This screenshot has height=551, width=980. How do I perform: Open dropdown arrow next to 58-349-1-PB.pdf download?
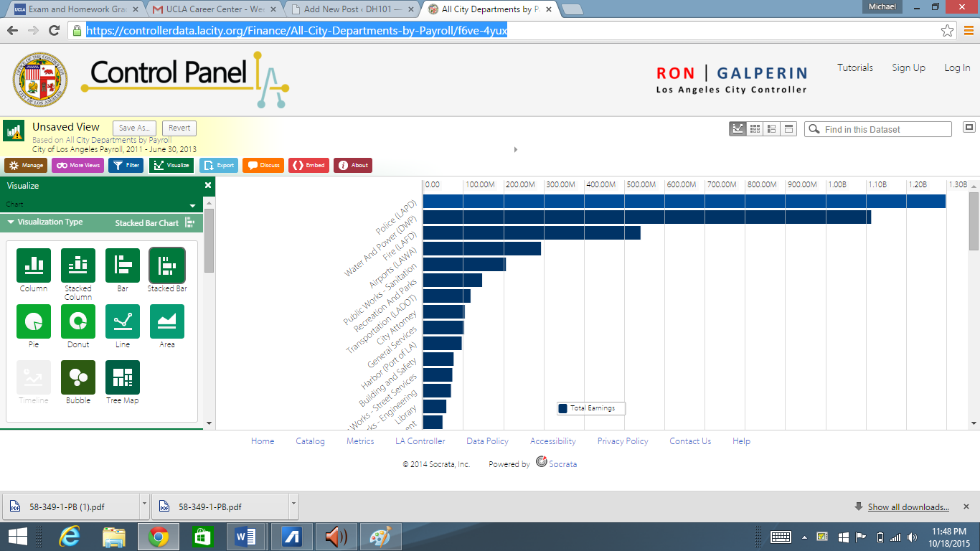pos(293,505)
